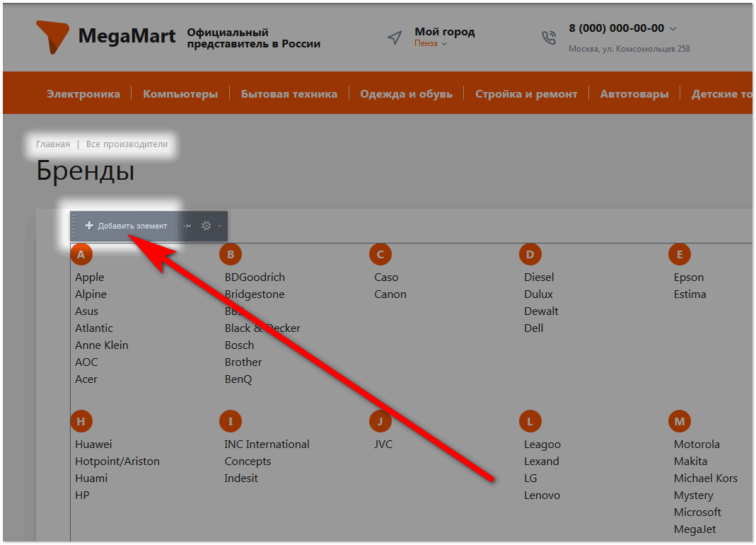Screen dimensions: 756x545
Task: Open the MegaMart brand name text
Action: click(x=127, y=36)
